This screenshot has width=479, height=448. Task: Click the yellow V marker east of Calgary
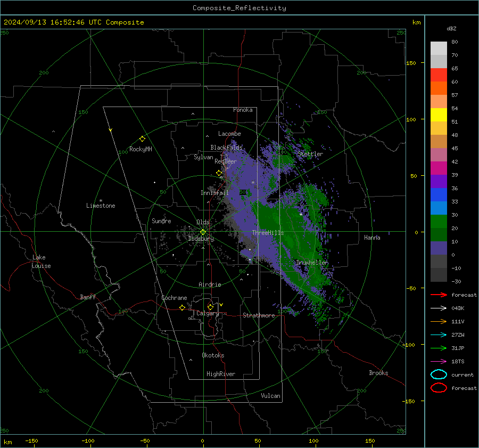[x=221, y=305]
